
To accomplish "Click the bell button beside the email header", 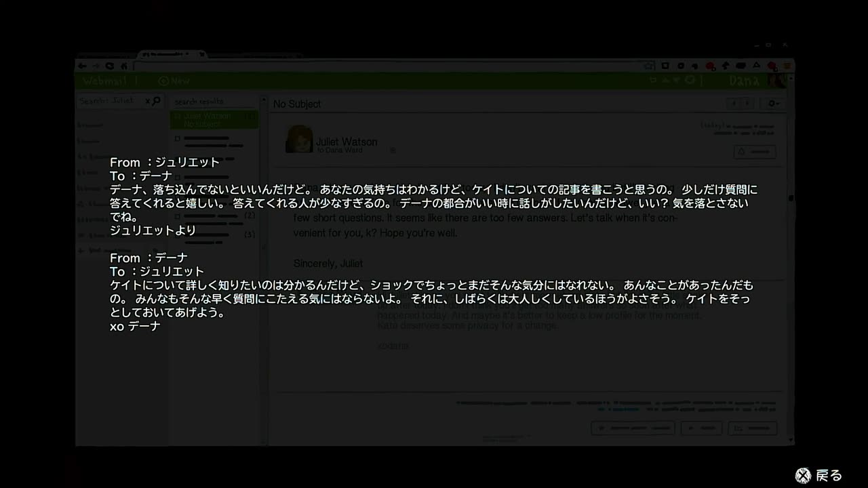I will point(755,152).
